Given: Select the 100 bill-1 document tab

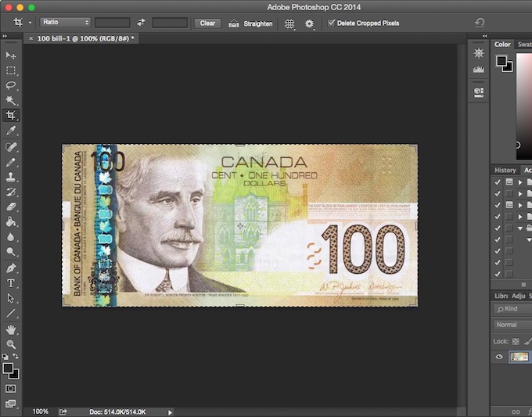Looking at the screenshot, I should 83,38.
